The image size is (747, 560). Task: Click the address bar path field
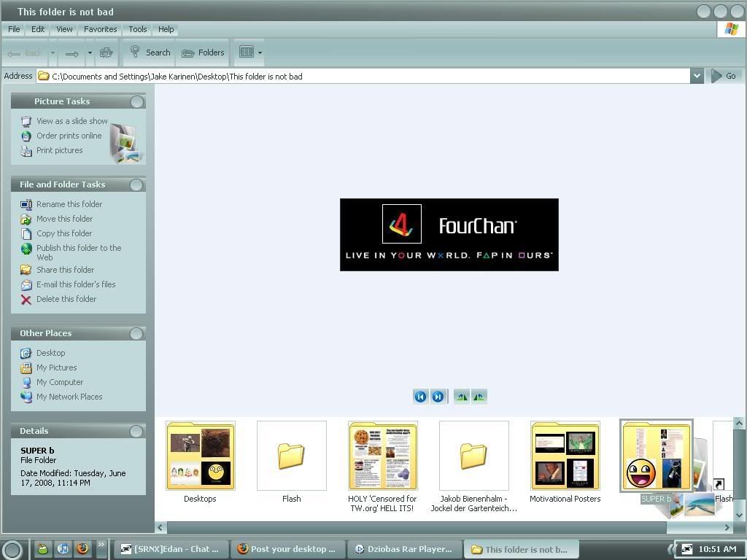pos(363,76)
